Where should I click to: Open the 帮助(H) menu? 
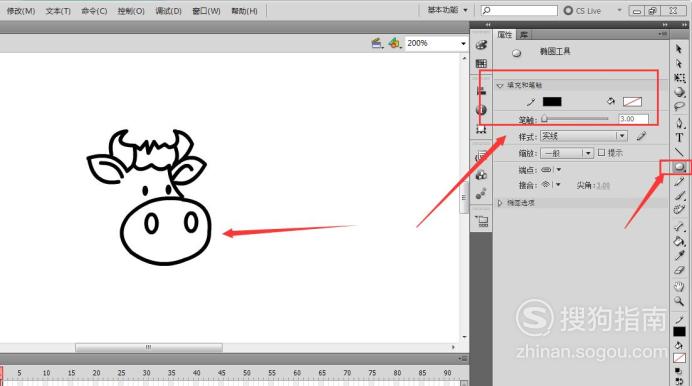[244, 11]
